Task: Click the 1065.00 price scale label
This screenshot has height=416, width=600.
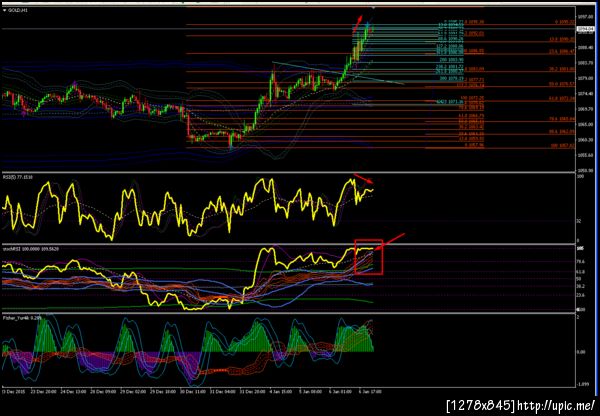Action: click(x=583, y=124)
